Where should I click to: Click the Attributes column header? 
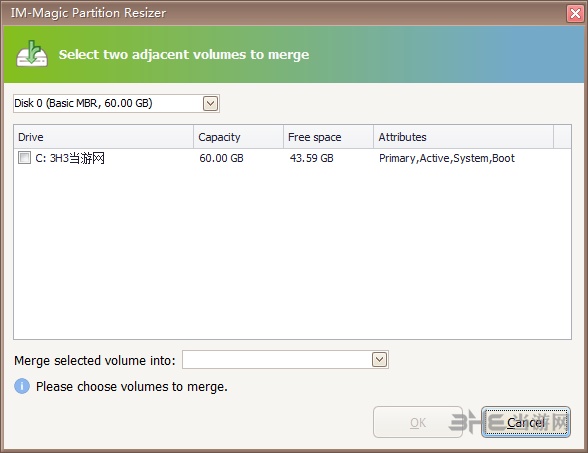click(x=464, y=137)
